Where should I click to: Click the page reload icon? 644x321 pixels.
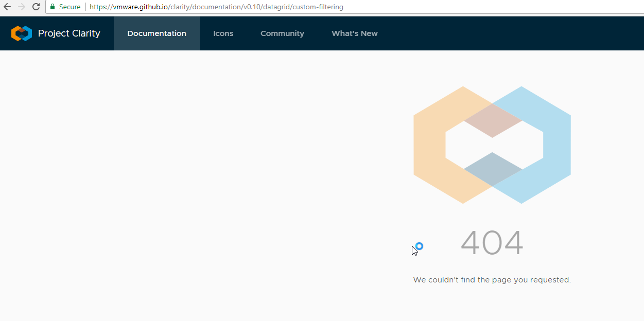pyautogui.click(x=36, y=7)
